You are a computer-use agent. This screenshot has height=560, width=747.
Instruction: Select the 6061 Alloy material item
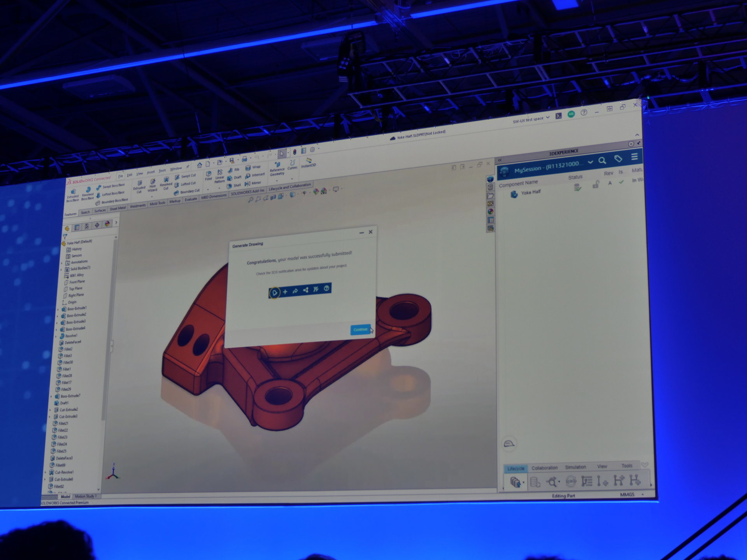point(74,275)
